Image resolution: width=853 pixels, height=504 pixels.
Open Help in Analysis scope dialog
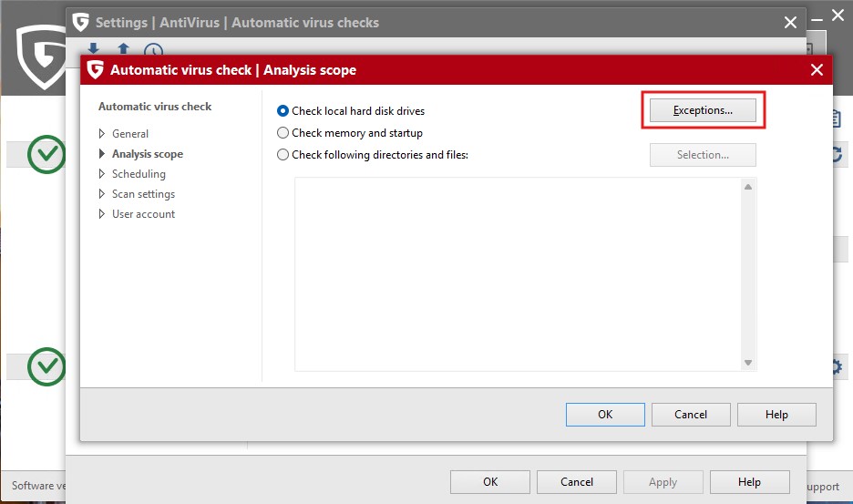776,414
